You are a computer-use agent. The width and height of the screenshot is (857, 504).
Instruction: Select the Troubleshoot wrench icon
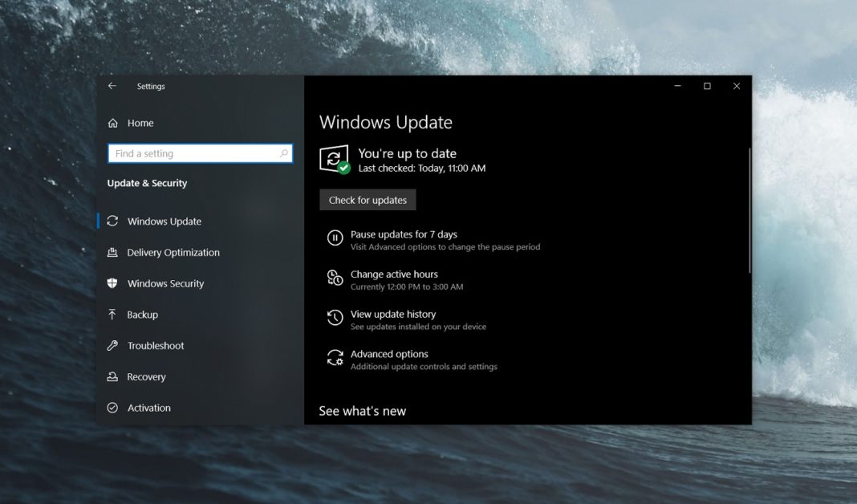[x=112, y=345]
